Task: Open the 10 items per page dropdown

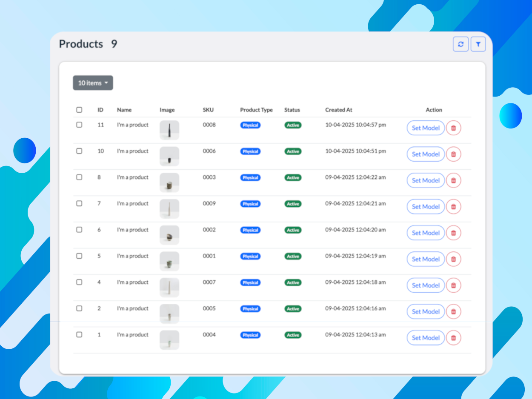Action: [93, 83]
